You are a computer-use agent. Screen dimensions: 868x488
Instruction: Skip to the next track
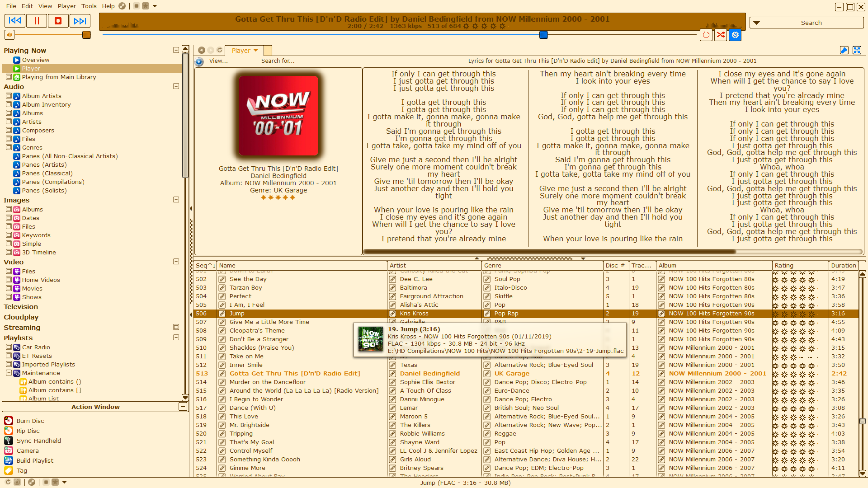(x=80, y=21)
